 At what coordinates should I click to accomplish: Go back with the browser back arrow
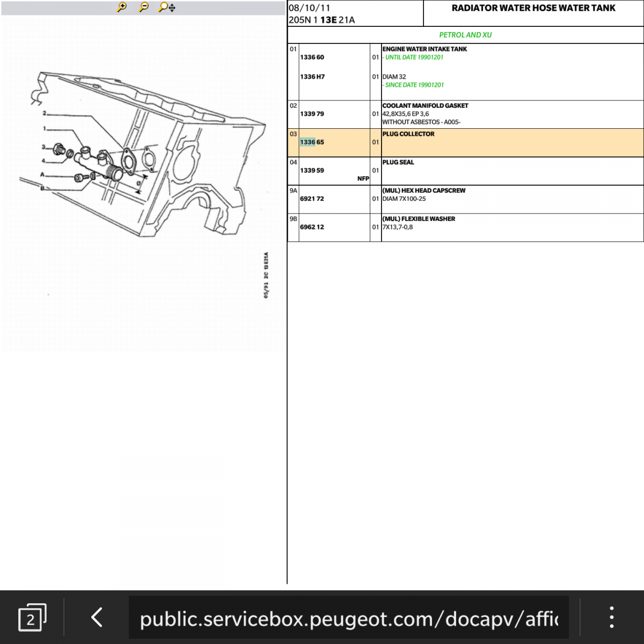[x=97, y=618]
